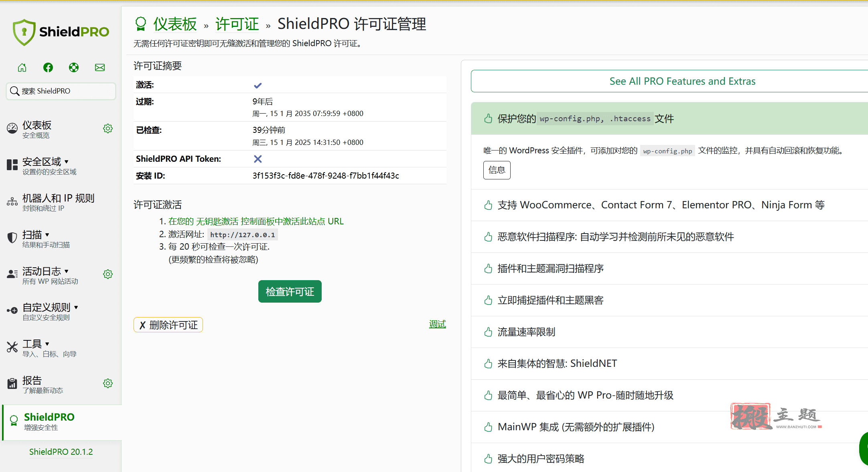Select the 安装 ID value text
This screenshot has width=868, height=472.
(326, 176)
